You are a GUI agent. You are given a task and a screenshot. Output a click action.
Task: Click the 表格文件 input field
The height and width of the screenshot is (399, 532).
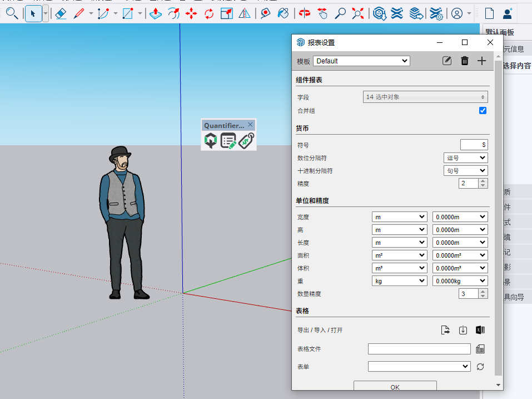419,348
